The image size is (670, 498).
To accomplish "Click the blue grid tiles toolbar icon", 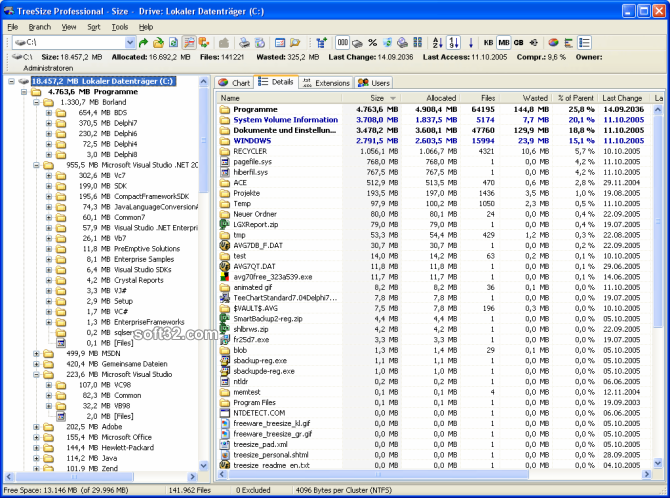I will [417, 43].
